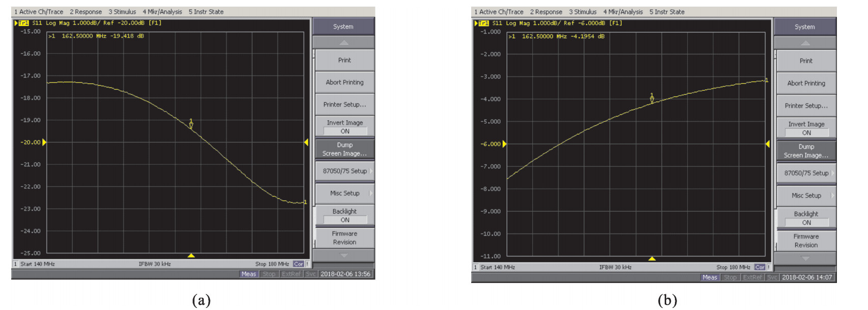Expand Misc Setup submenu in right panel

(806, 195)
